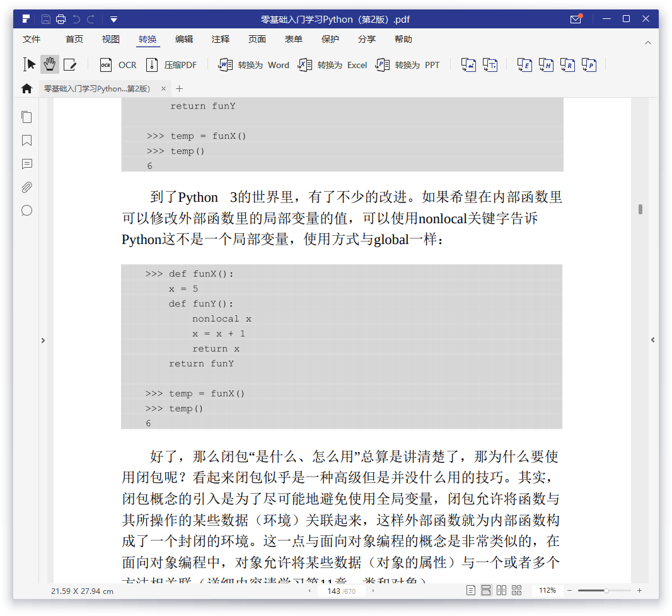
Task: Open the comments panel in sidebar
Action: [x=26, y=164]
